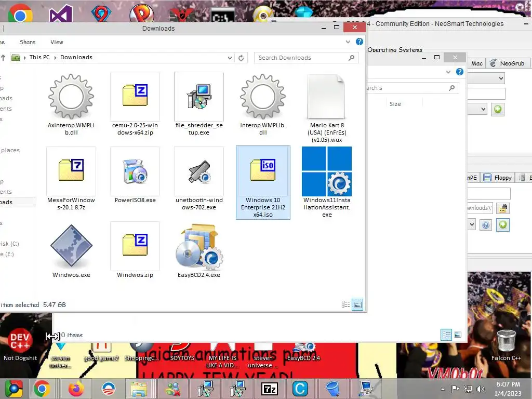Click the browse folder button in EasyBCD
532x399 pixels.
point(502,208)
